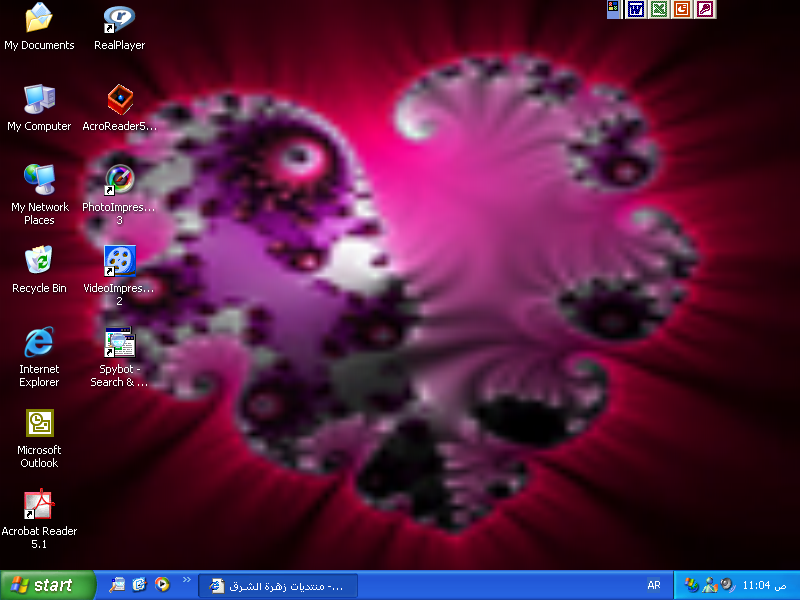
Task: Expand the Quick Launch overflow chevron
Action: point(186,581)
